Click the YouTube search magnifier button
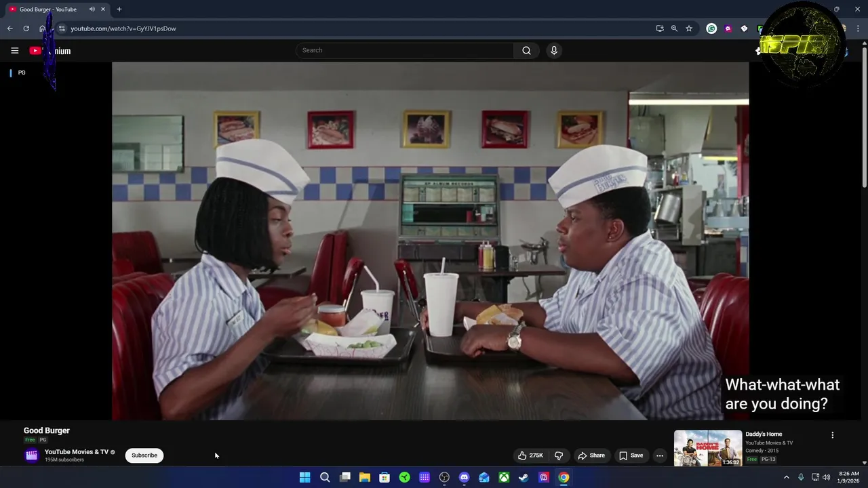 [x=526, y=50]
